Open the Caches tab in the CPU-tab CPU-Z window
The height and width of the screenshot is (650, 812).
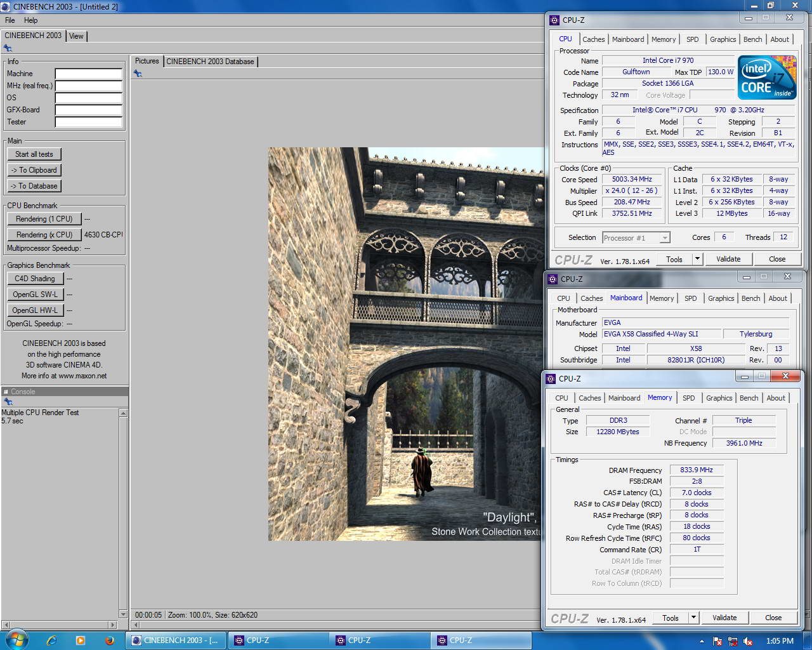(594, 39)
